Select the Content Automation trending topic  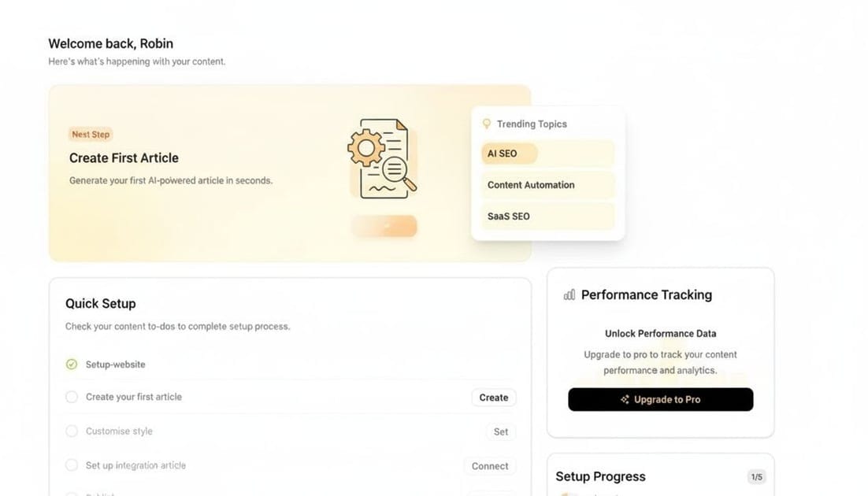pos(547,185)
